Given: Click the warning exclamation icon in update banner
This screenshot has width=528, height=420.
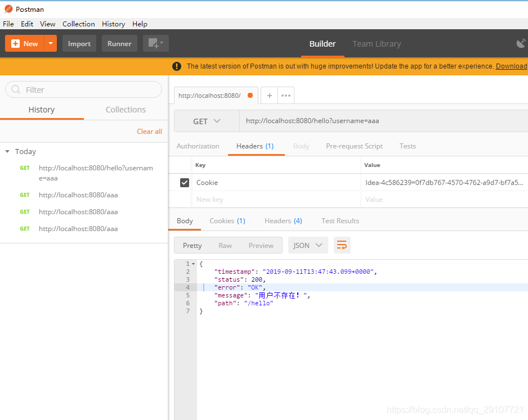Looking at the screenshot, I should click(x=176, y=66).
